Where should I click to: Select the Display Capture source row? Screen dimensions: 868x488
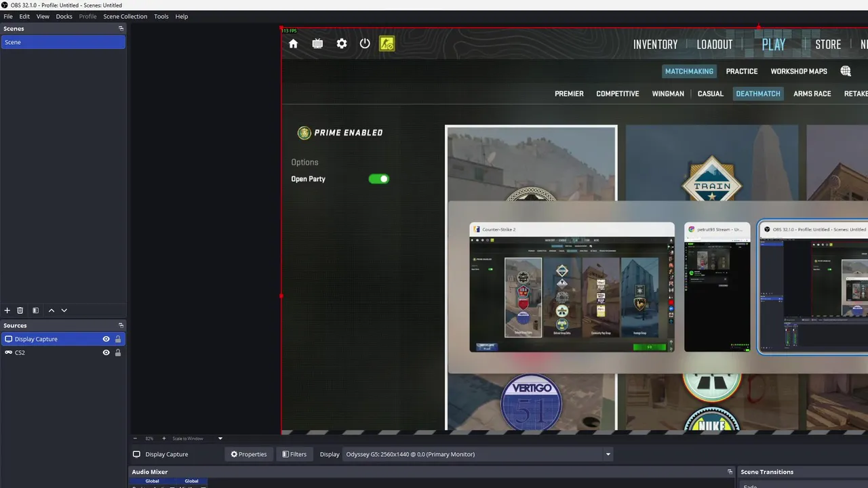(63, 339)
